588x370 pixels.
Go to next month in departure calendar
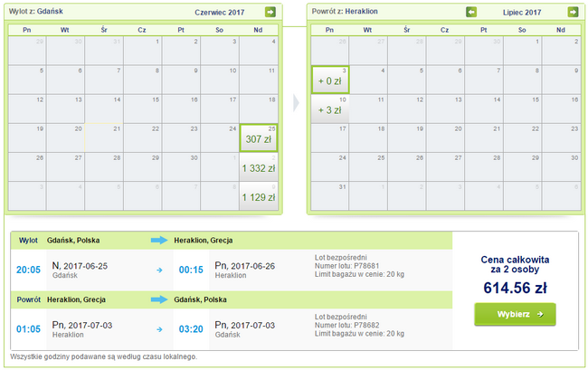click(x=270, y=12)
